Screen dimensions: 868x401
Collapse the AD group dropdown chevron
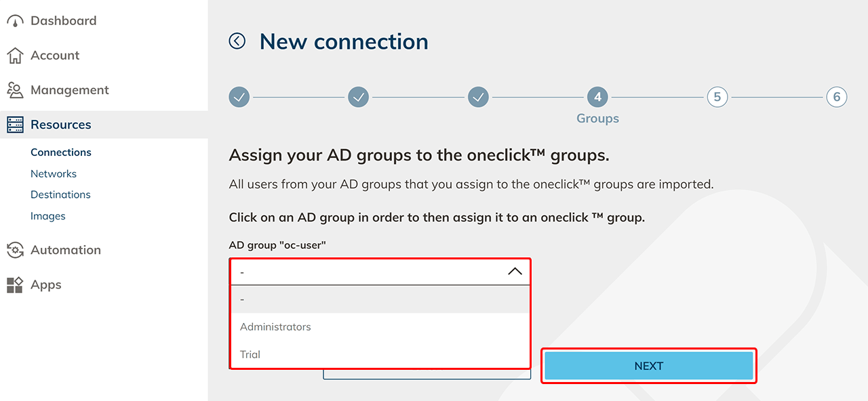click(515, 272)
